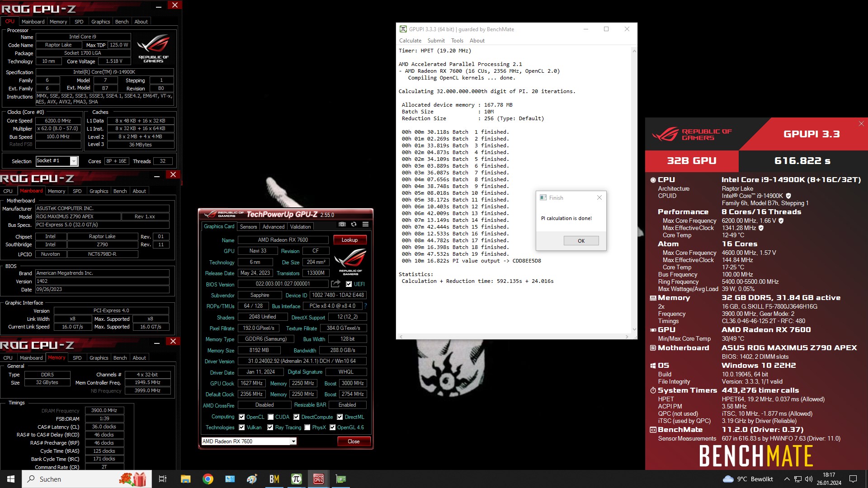Open the GPU-Z hamburger menu
Screen dimensions: 868x488
point(365,224)
